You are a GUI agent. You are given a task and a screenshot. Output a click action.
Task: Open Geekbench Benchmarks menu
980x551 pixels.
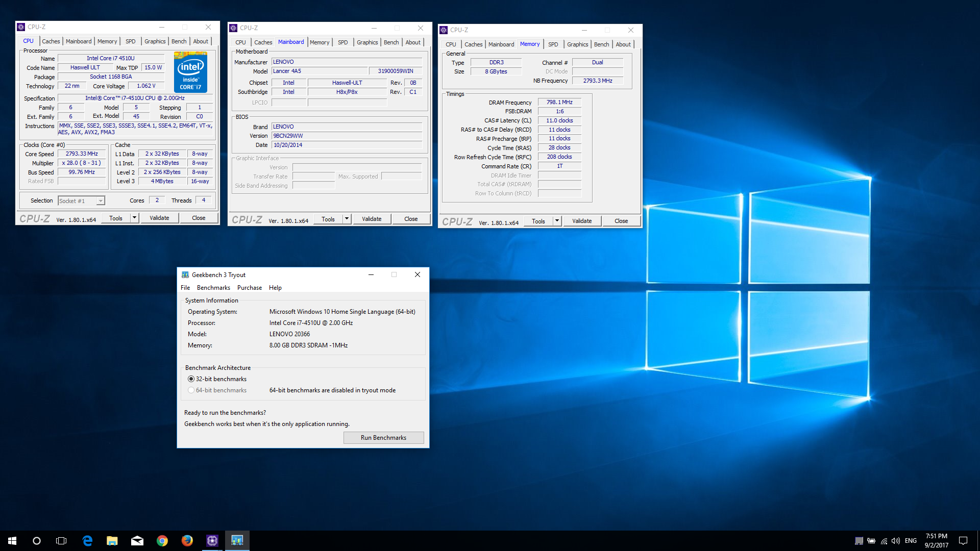tap(213, 288)
